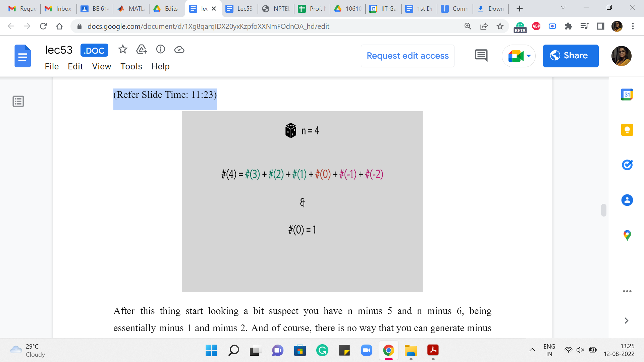Bookmark this tab with the star icon

500,26
